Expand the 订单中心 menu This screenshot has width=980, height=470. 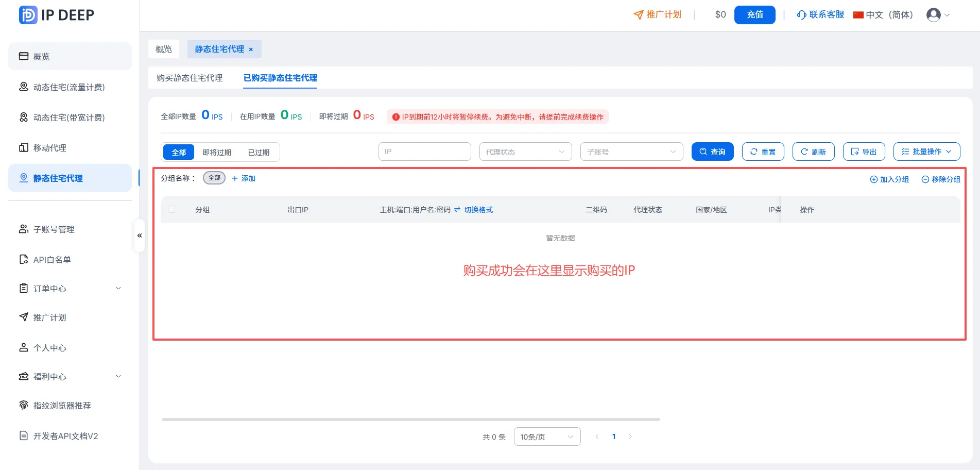pos(70,289)
